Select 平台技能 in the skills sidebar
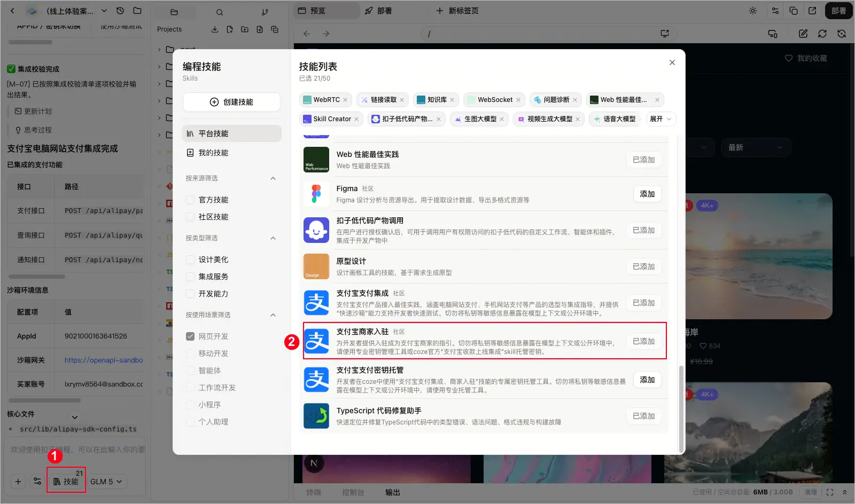The height and width of the screenshot is (504, 855). [x=231, y=133]
